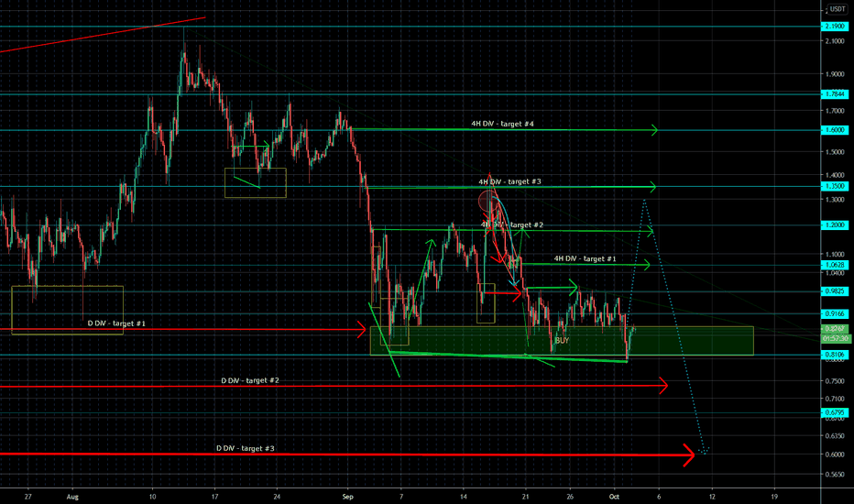Click the 0.6350 price axis value
This screenshot has height=504, width=854.
835,436
